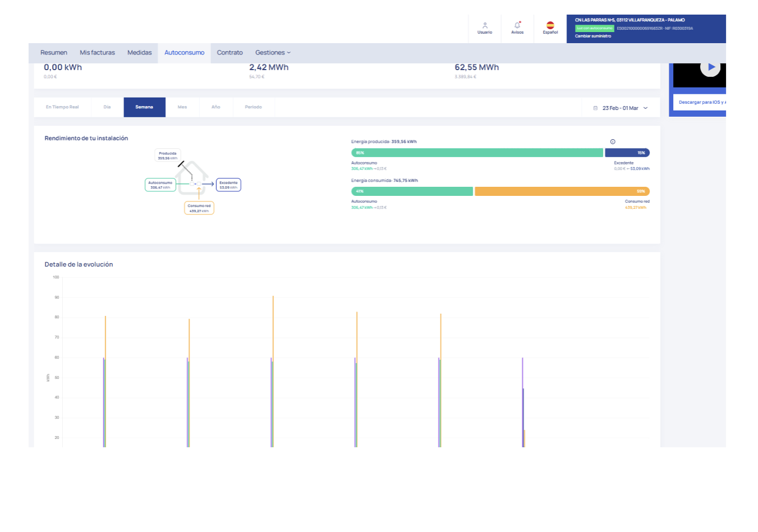
Task: Expand the Gestiones dropdown menu
Action: click(273, 53)
